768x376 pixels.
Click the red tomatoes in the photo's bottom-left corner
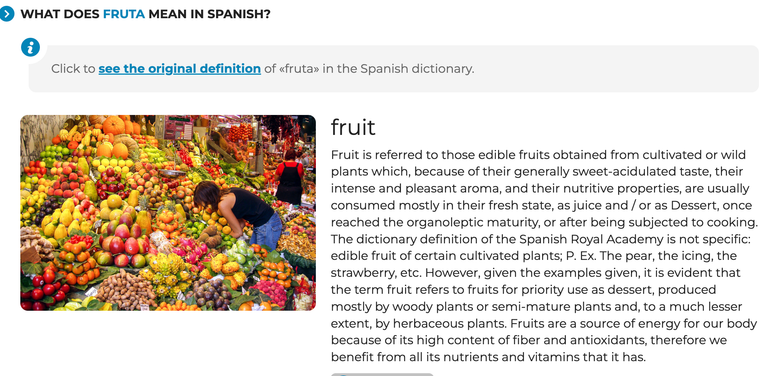click(x=47, y=289)
